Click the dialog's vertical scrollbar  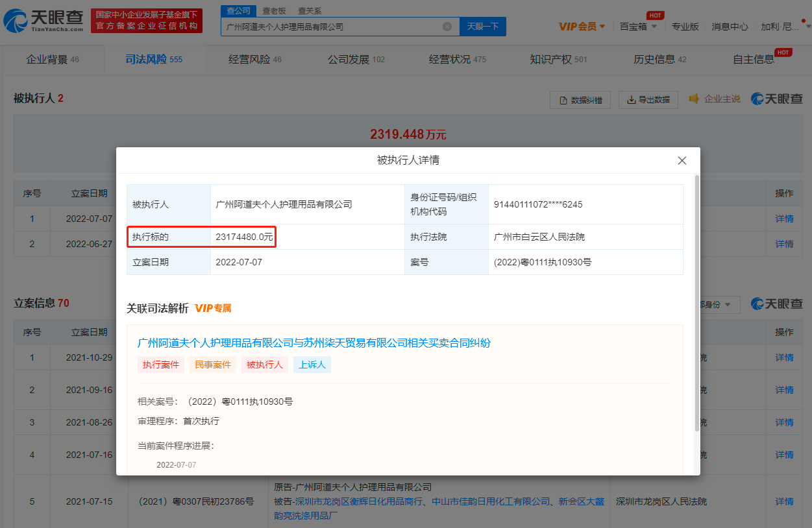coord(697,302)
